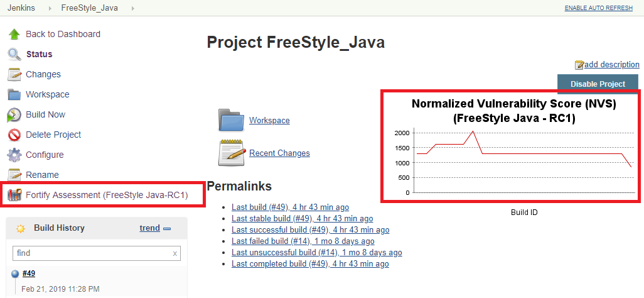Click ENABLE AUTO REFRESH link
This screenshot has width=644, height=298.
(x=598, y=8)
